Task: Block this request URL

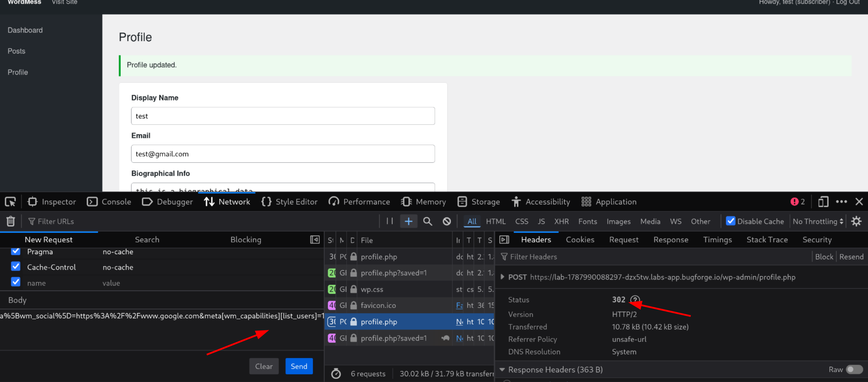Action: (824, 257)
